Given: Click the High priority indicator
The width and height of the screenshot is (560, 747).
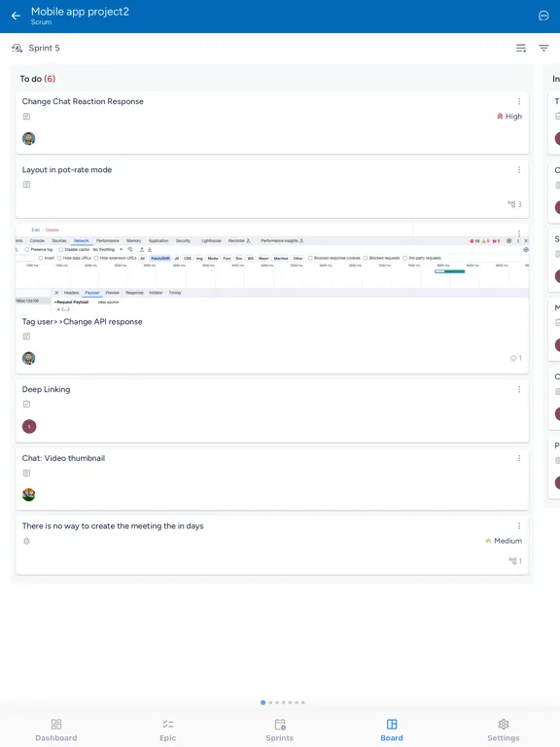Looking at the screenshot, I should pos(509,117).
